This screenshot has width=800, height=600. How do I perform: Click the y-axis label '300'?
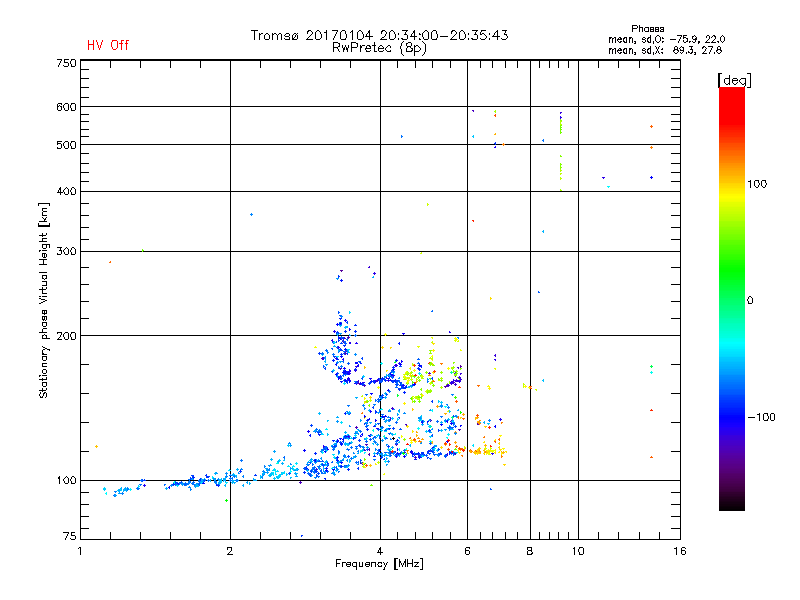[66, 251]
